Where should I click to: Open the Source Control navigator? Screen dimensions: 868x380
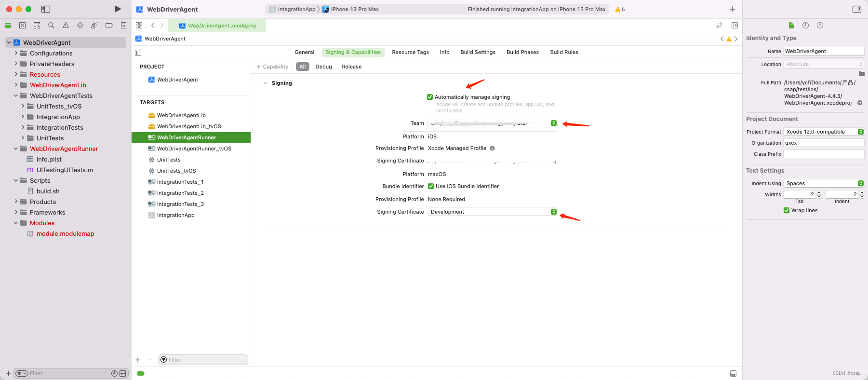point(23,25)
